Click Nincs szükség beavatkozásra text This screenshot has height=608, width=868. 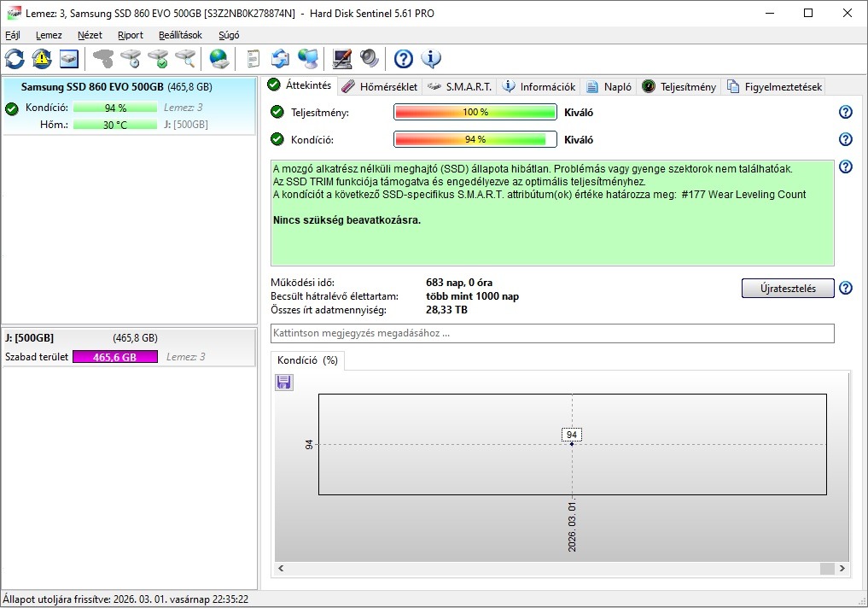[347, 219]
